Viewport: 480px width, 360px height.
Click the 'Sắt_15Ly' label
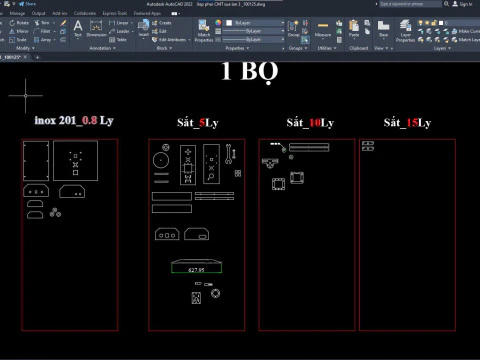407,123
